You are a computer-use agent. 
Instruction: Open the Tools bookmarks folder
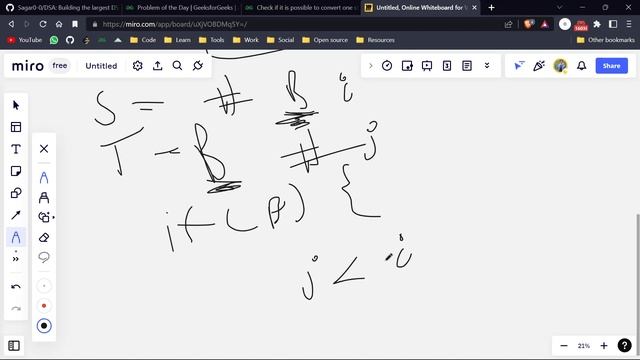pos(211,40)
